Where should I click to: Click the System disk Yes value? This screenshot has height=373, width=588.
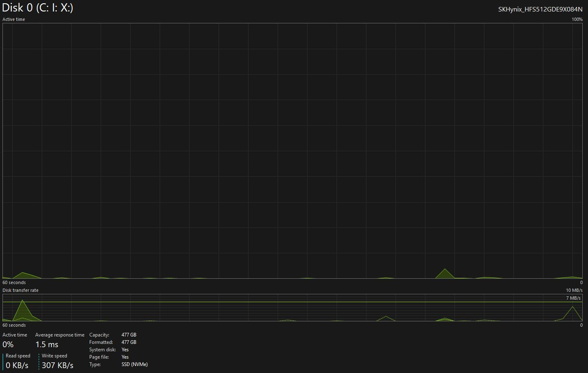(x=125, y=350)
